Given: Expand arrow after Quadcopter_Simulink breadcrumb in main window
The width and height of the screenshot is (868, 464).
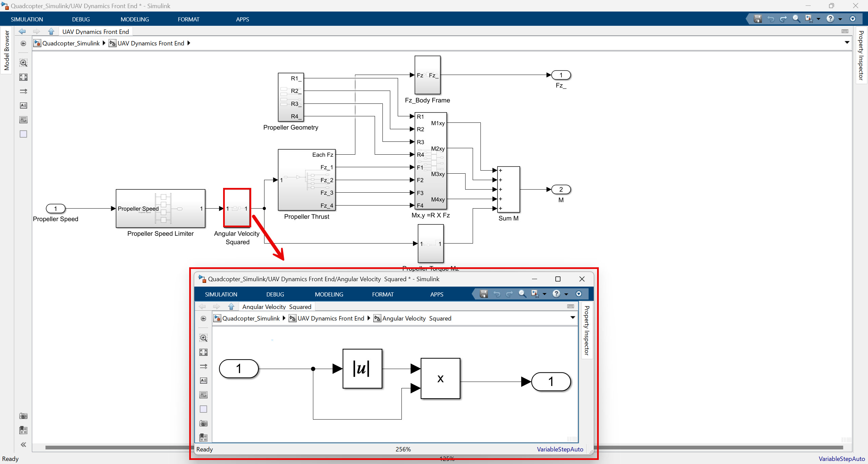Looking at the screenshot, I should pos(104,43).
